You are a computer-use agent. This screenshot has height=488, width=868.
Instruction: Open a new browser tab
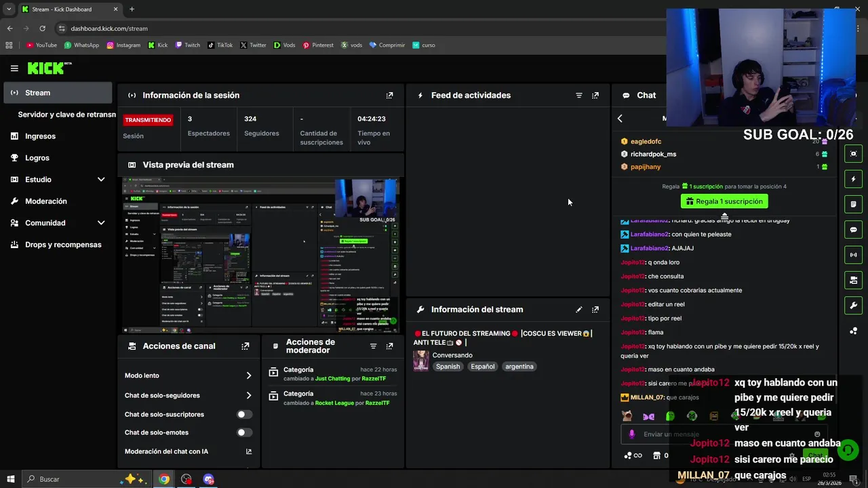[132, 9]
